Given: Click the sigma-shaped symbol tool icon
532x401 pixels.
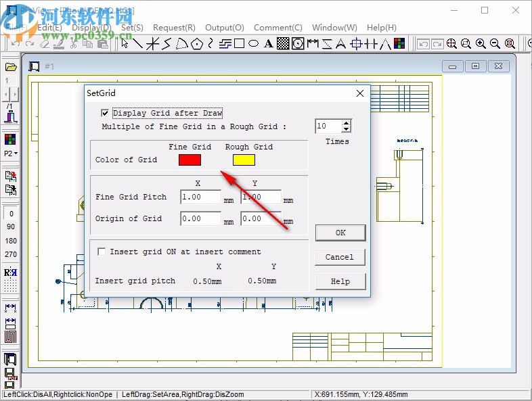Looking at the screenshot, I should [x=327, y=43].
